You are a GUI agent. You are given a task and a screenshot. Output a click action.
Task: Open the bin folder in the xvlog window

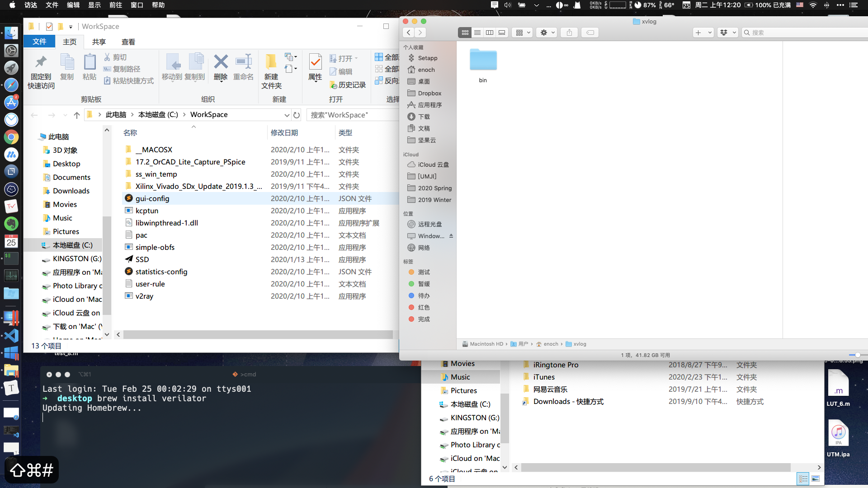coord(483,59)
